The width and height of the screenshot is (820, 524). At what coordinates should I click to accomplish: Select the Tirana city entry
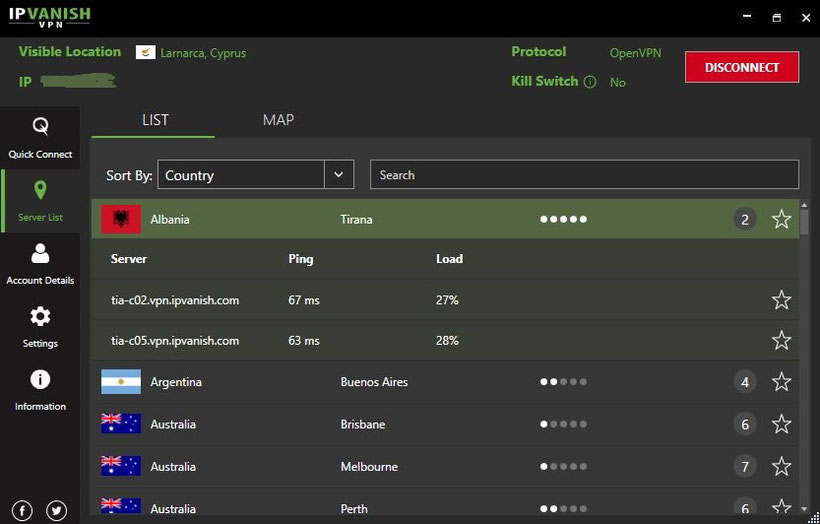[x=356, y=219]
